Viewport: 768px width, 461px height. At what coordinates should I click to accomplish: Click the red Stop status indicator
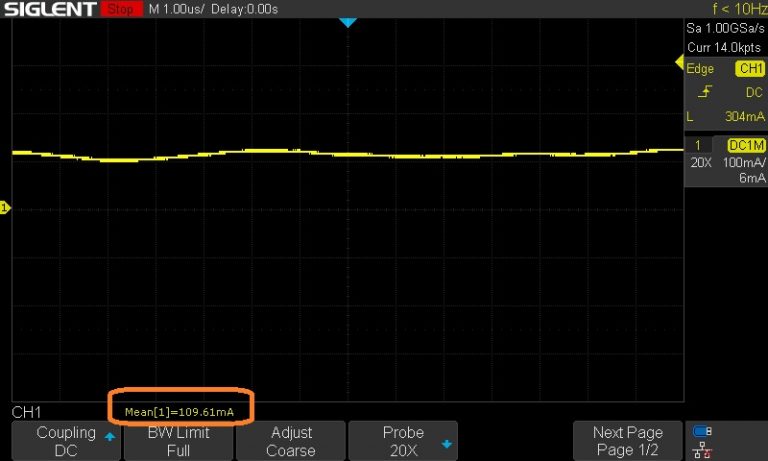coord(121,9)
